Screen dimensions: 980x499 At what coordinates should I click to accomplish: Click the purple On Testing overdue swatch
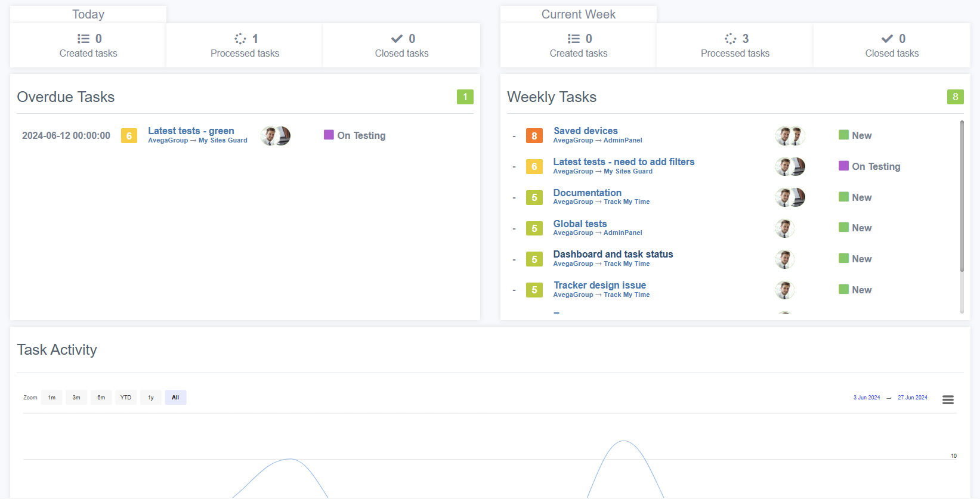(x=329, y=135)
